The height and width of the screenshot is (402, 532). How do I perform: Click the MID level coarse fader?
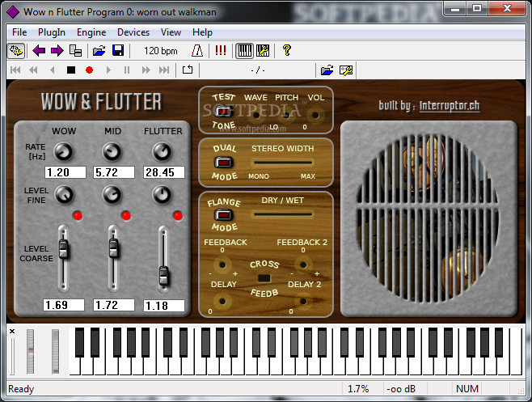click(x=114, y=248)
